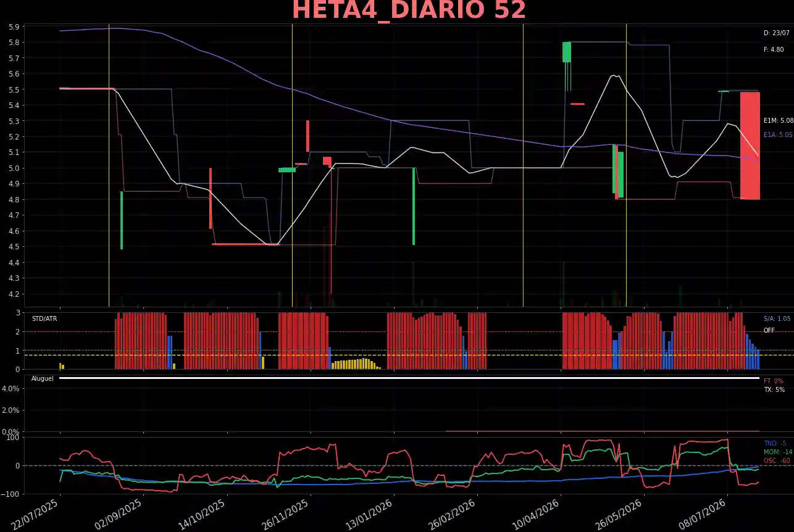This screenshot has height=532, width=794.
Task: Select the 'D: 23/07' date label
Action: 777,33
